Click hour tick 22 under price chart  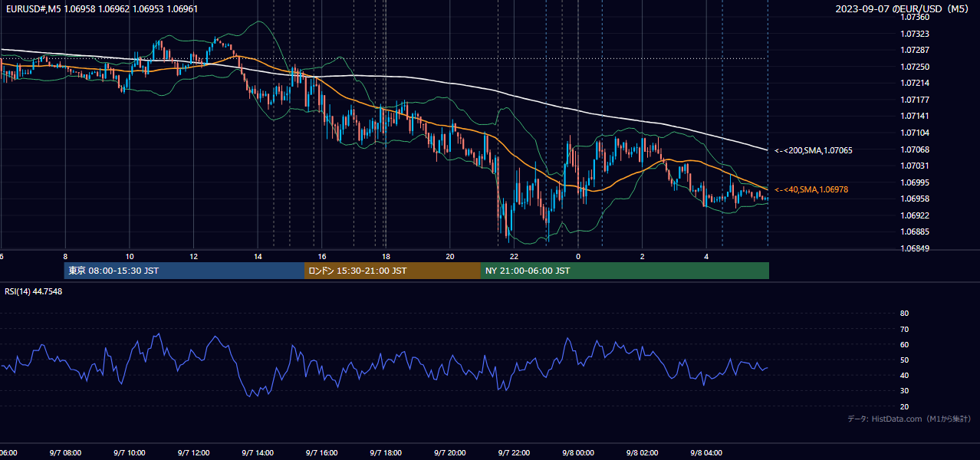pyautogui.click(x=515, y=256)
